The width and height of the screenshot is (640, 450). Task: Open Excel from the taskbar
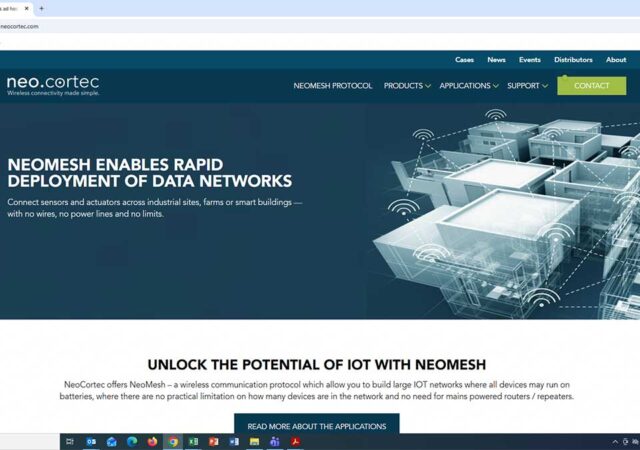(193, 441)
